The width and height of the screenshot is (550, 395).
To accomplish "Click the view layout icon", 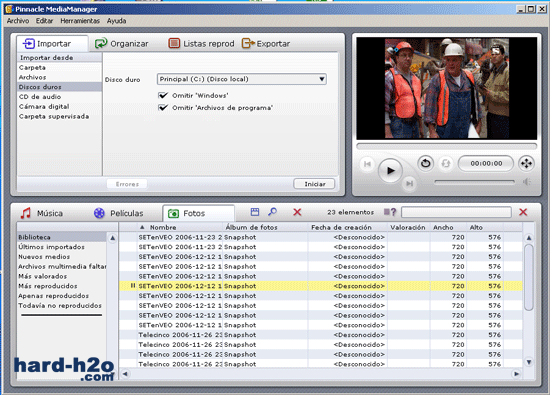I will coord(255,212).
